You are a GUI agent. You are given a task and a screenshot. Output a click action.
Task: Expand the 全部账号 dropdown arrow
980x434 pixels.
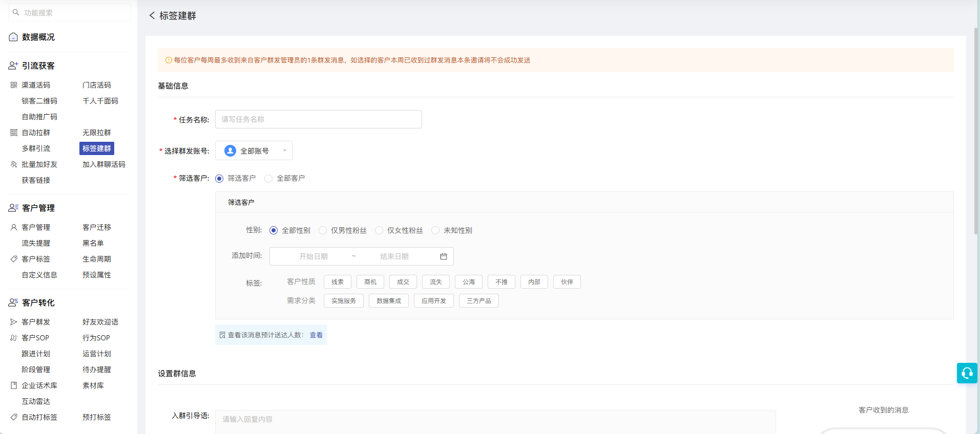pyautogui.click(x=285, y=150)
